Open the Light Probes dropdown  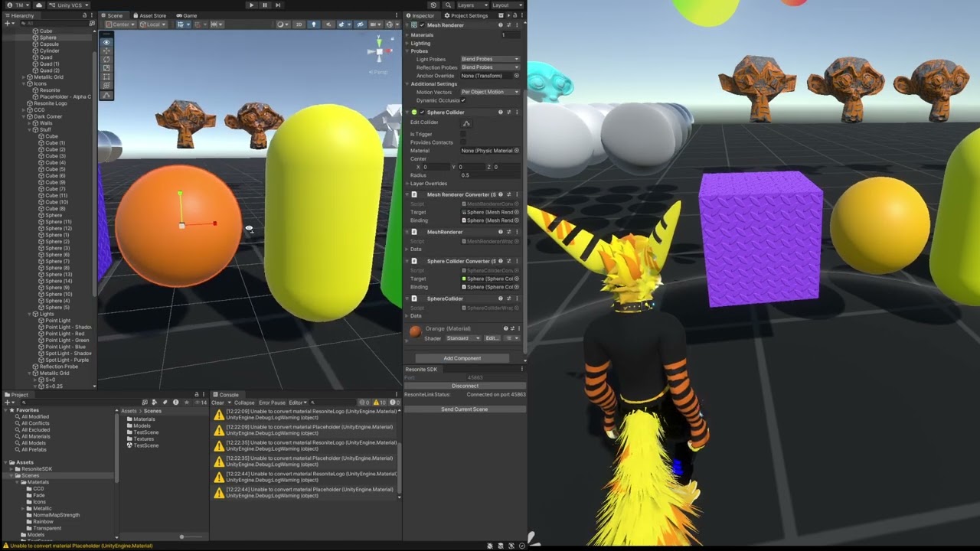tap(490, 59)
